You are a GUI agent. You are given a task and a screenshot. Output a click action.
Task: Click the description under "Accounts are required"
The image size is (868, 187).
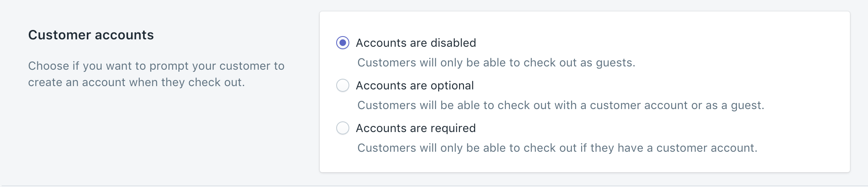[x=557, y=148]
